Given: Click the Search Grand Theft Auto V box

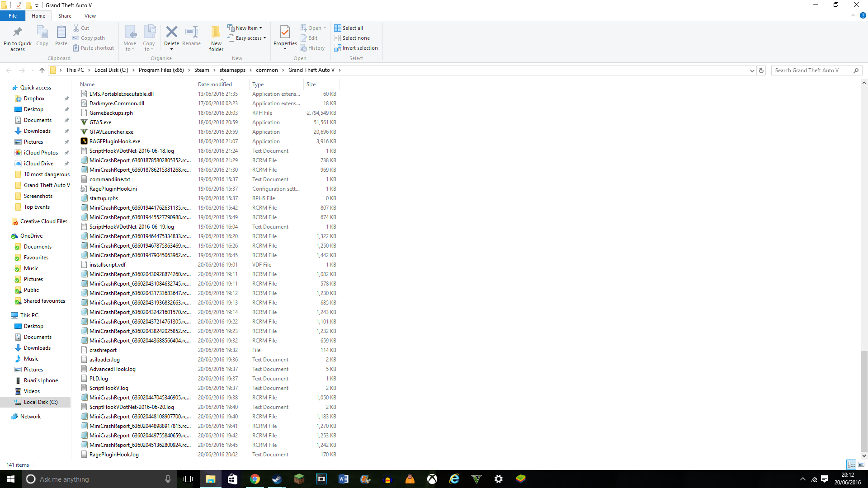Looking at the screenshot, I should point(811,70).
